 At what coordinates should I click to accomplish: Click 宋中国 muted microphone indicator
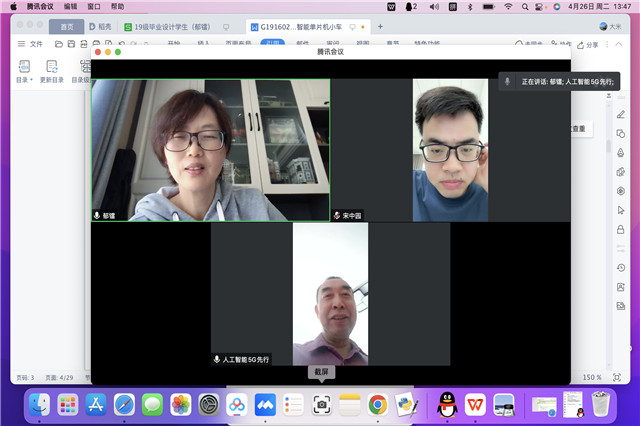(x=337, y=215)
